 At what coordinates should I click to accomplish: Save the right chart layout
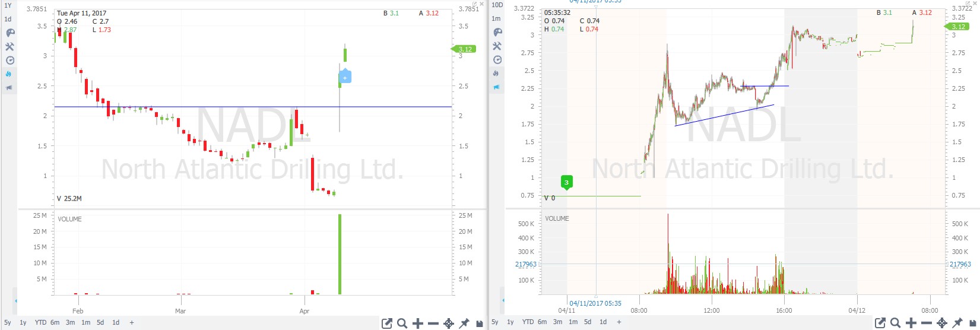pos(973,323)
